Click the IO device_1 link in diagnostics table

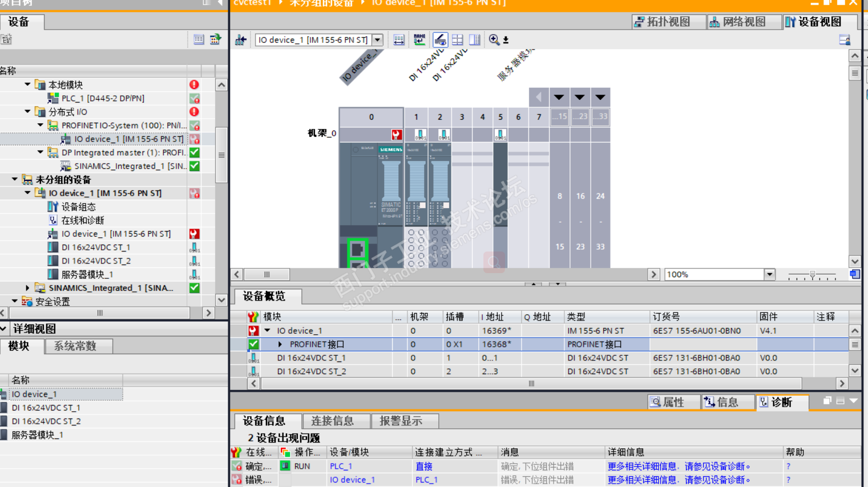tap(352, 480)
